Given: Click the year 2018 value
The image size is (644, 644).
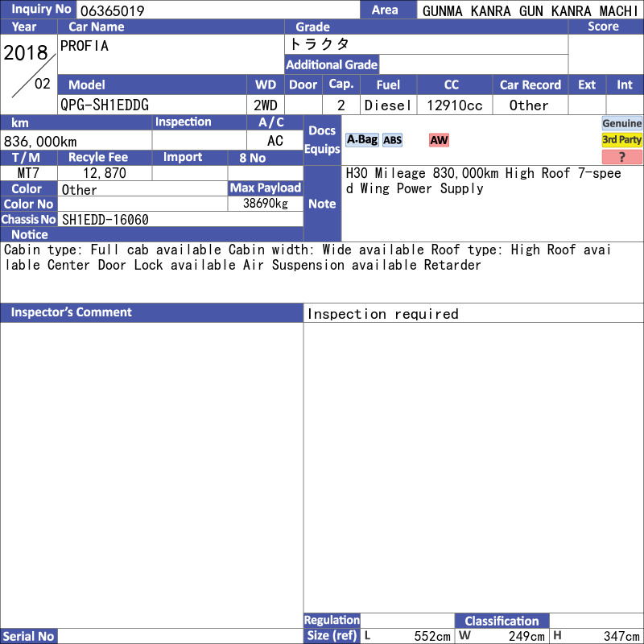Looking at the screenshot, I should 26,52.
